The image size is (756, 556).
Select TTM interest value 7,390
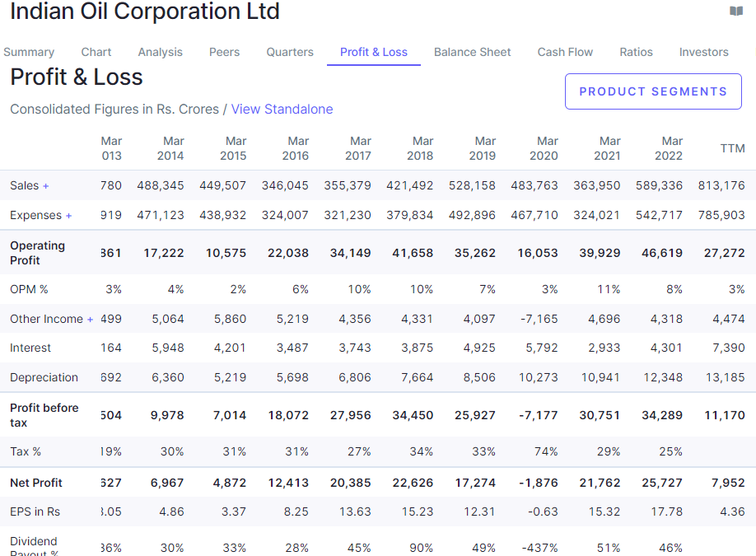[x=729, y=348]
